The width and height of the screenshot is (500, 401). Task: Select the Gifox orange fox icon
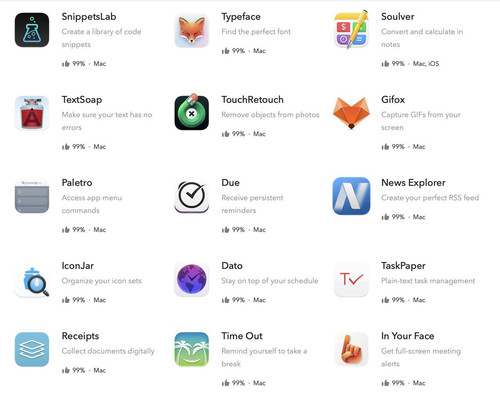pyautogui.click(x=351, y=113)
